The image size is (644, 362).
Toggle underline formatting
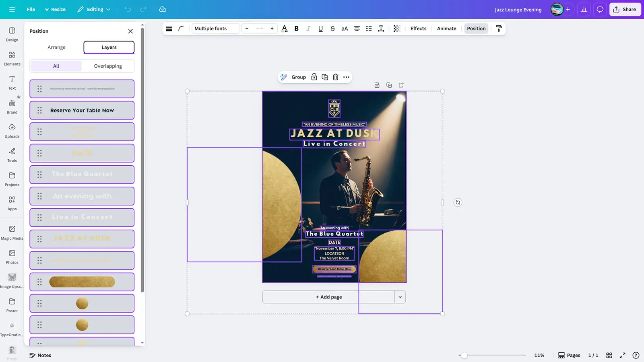coord(320,29)
